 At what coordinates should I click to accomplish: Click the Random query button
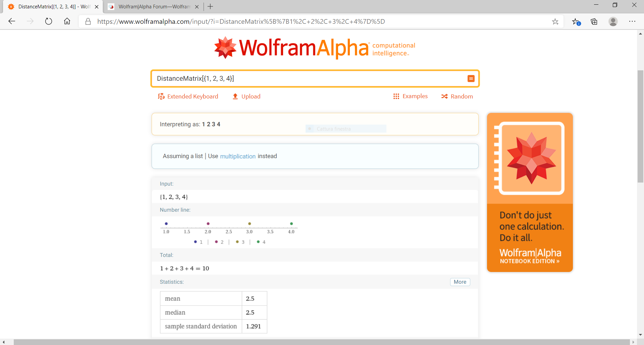pos(457,96)
